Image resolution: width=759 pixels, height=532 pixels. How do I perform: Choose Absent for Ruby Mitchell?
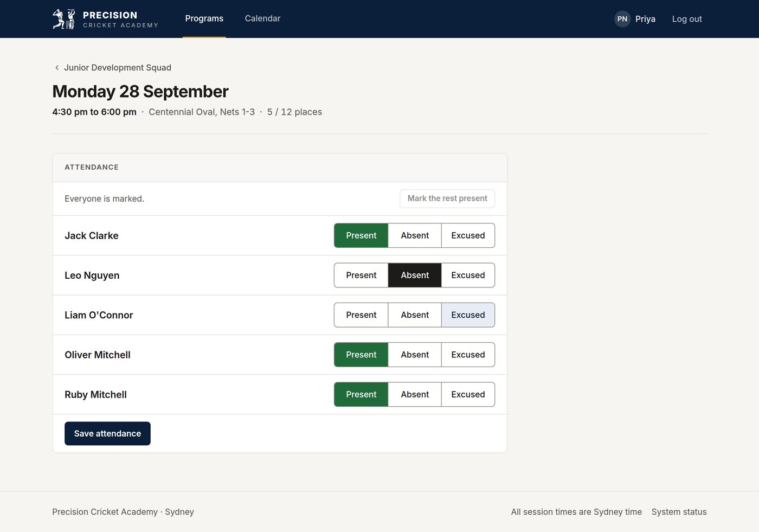[x=415, y=394]
